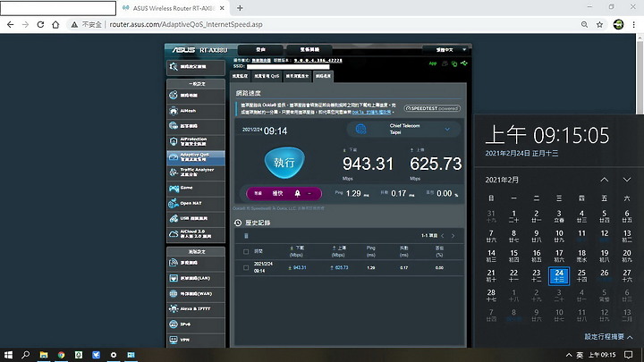Image resolution: width=644 pixels, height=362 pixels.
Task: Open the Ookla privacy policy link
Action: 371,112
